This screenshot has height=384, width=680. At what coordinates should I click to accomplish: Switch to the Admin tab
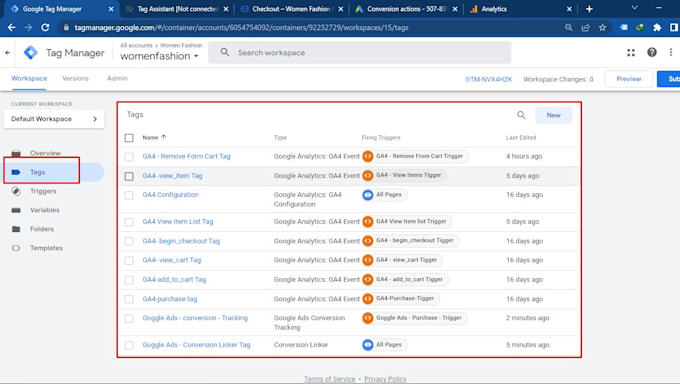tap(117, 79)
